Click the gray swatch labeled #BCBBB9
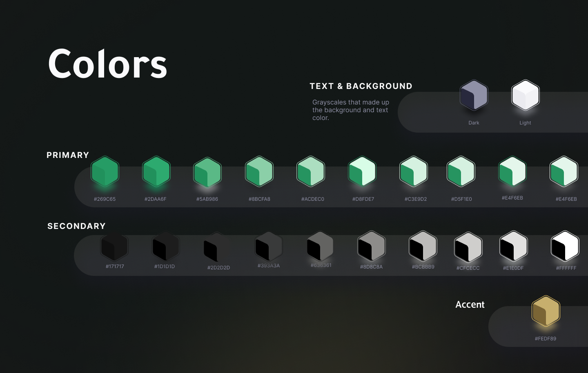Image resolution: width=588 pixels, height=373 pixels. [x=423, y=246]
